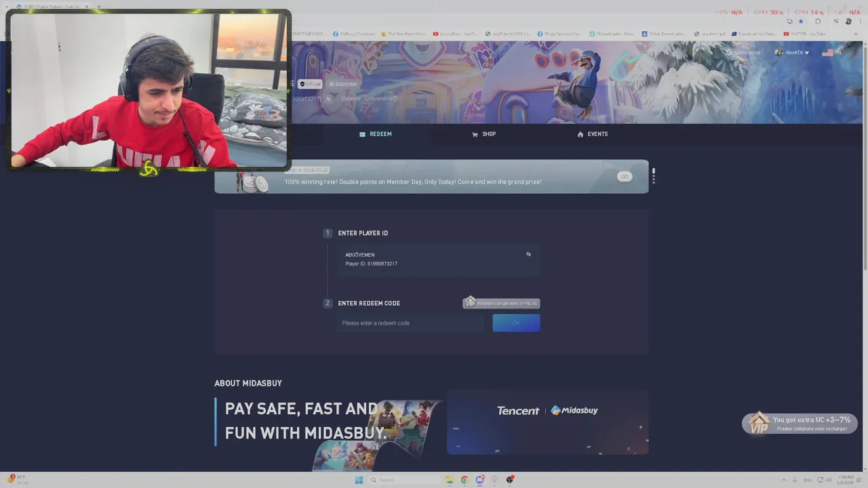This screenshot has height=488, width=868.
Task: Open the weather widget on the taskbar
Action: click(x=18, y=480)
